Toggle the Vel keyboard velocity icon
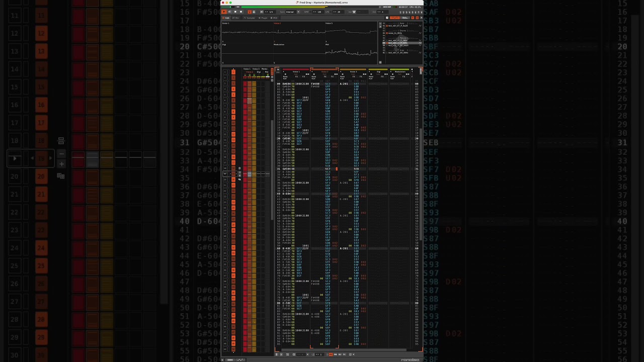This screenshot has width=644, height=362. (x=354, y=12)
